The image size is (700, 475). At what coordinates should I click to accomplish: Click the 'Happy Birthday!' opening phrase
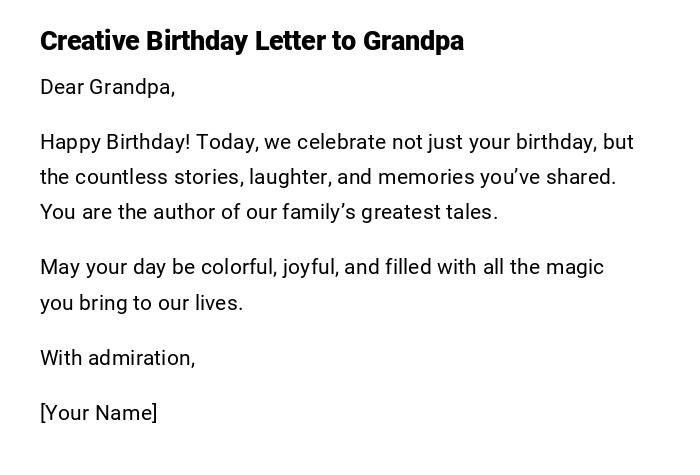coord(114,143)
